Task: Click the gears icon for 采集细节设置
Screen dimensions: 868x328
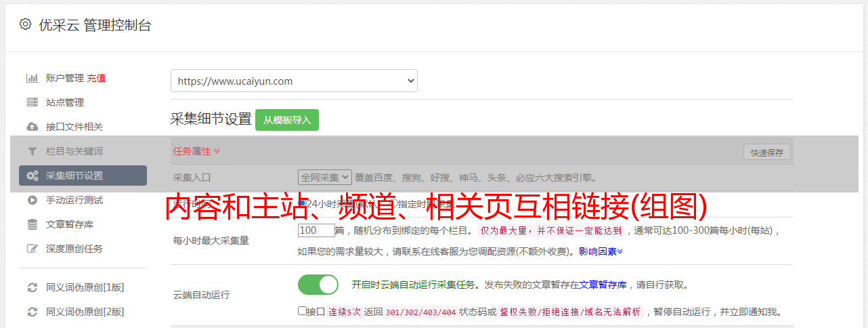Action: click(x=32, y=176)
